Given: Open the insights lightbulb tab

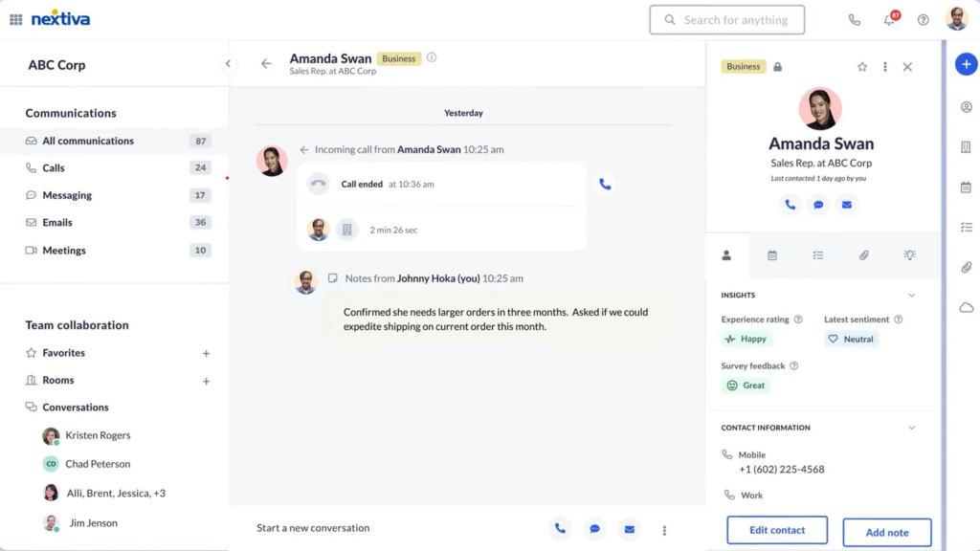Looking at the screenshot, I should pyautogui.click(x=909, y=254).
